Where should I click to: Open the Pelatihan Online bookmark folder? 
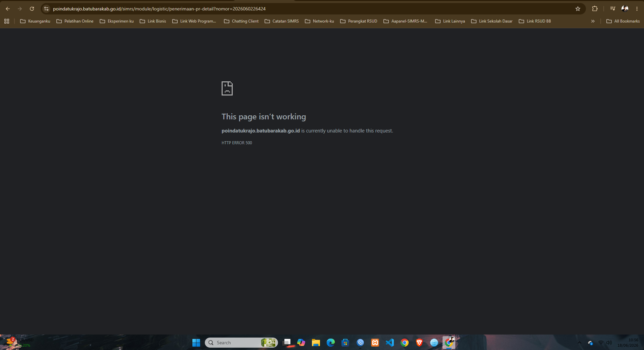click(x=75, y=21)
